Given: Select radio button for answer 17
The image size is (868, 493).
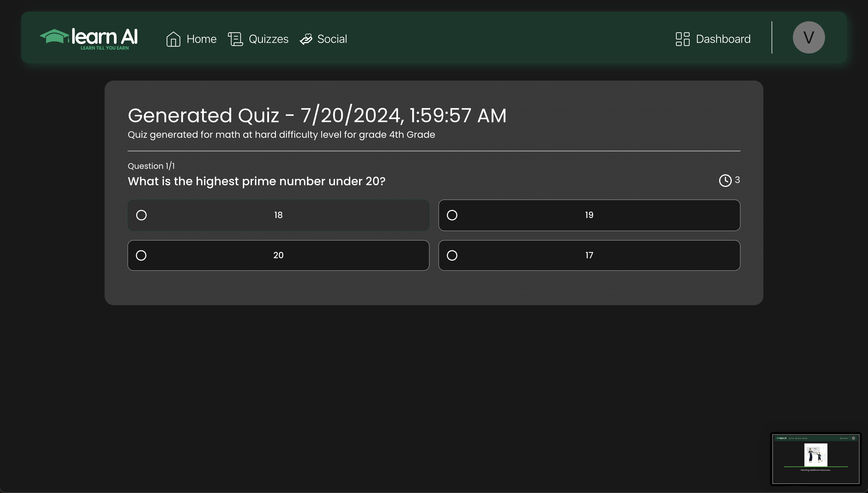Looking at the screenshot, I should [452, 255].
